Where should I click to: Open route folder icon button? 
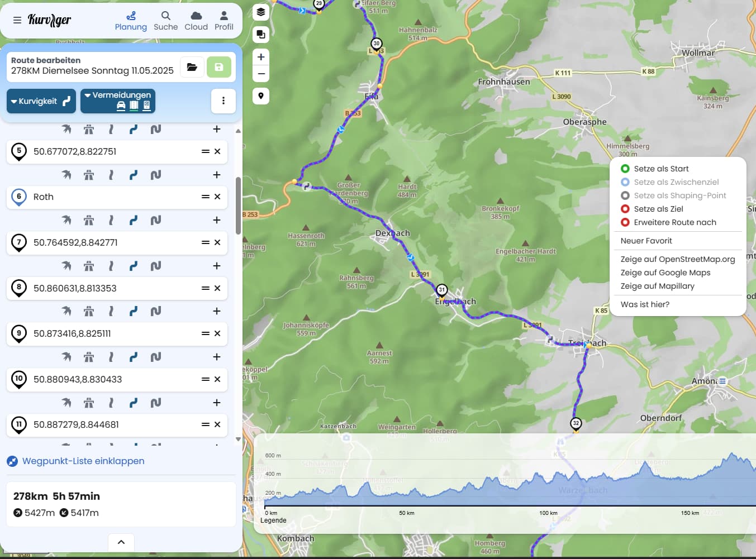[x=192, y=68]
